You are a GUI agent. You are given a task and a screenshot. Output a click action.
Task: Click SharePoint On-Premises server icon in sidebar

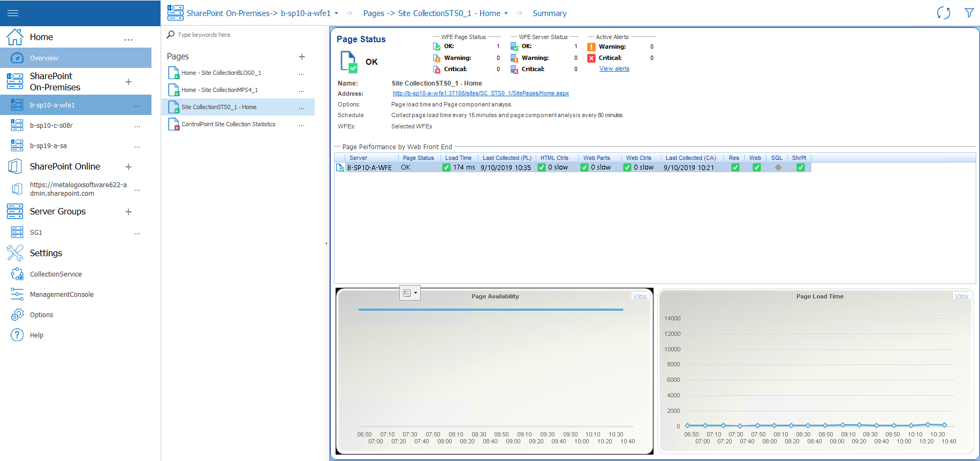click(x=15, y=81)
